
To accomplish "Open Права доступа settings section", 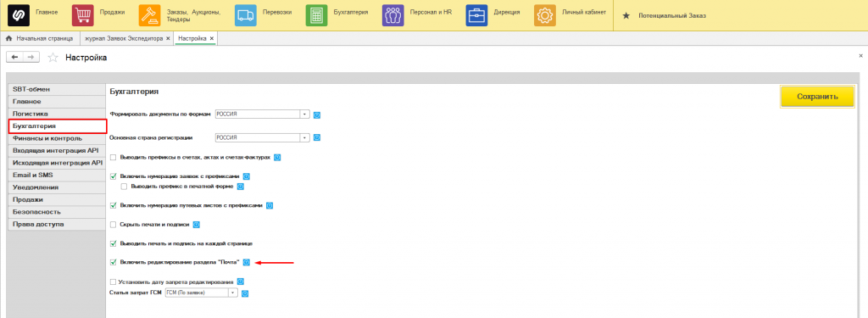I will coord(56,225).
